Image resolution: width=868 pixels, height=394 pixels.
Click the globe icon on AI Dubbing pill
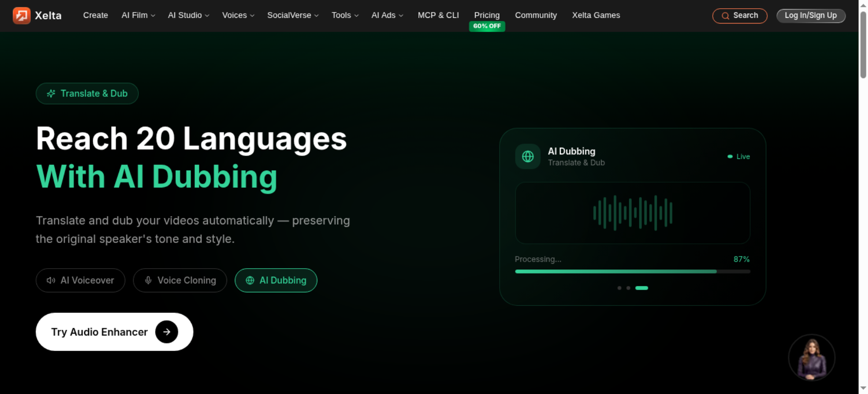[250, 280]
